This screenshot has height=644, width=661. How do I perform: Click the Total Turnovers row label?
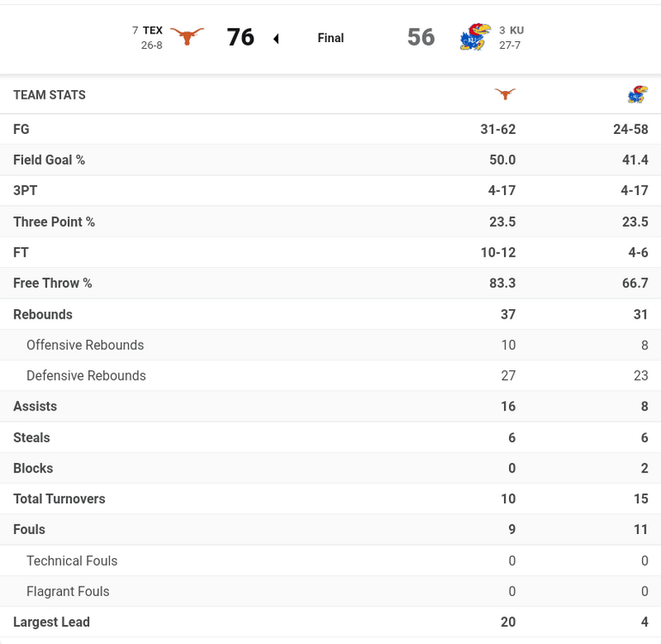(x=59, y=499)
